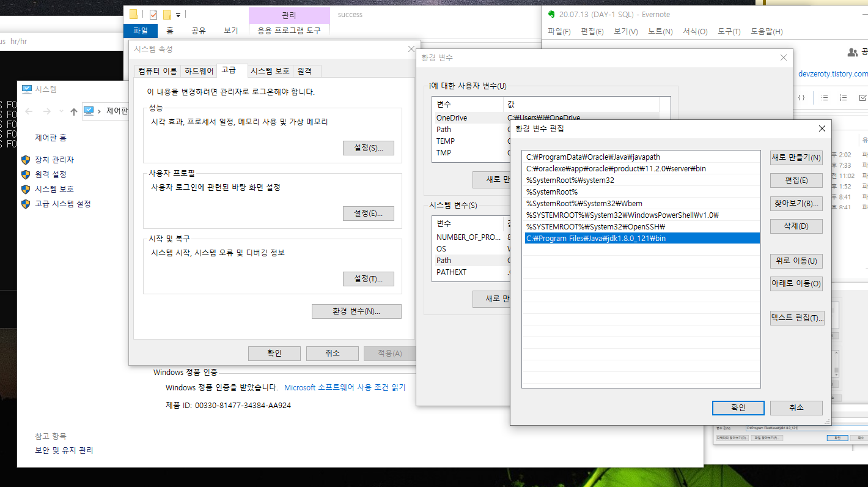Click 찾아보기(B)... button
This screenshot has width=868, height=487.
796,203
